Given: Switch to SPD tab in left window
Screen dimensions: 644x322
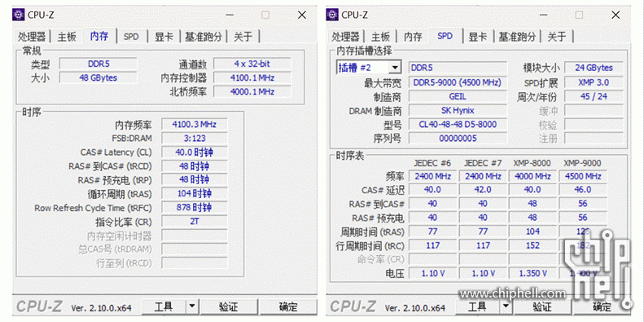Looking at the screenshot, I should tap(131, 37).
